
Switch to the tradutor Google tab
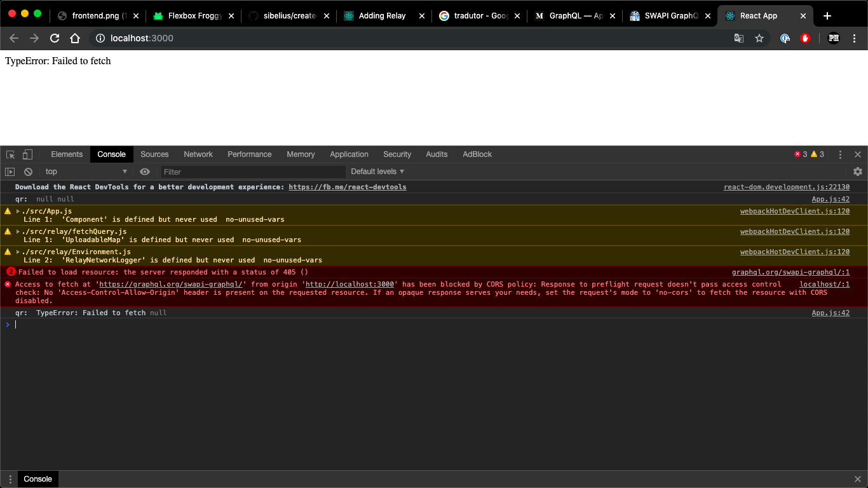click(x=480, y=16)
